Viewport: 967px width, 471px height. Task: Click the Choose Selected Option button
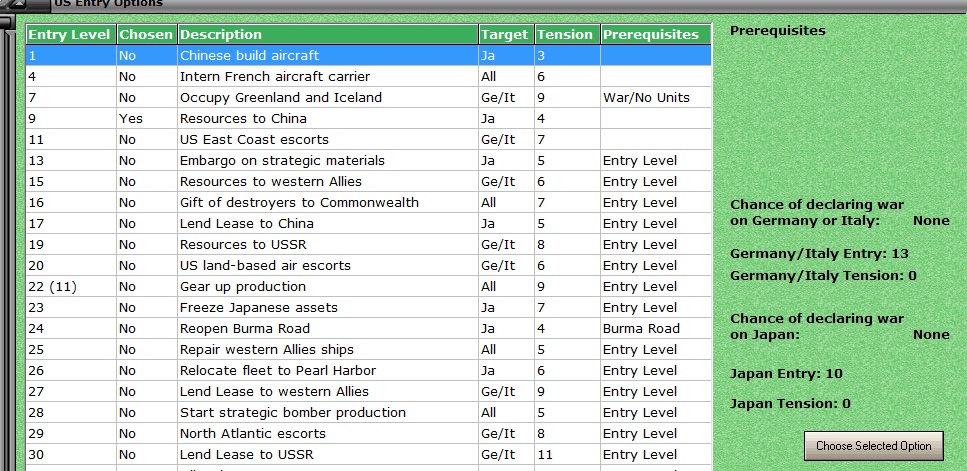coord(873,446)
